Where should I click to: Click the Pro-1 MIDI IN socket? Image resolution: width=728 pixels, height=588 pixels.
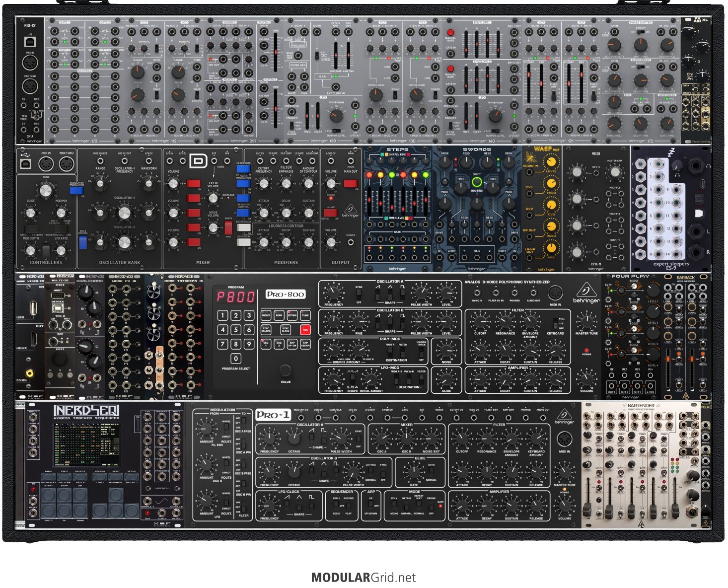click(564, 439)
